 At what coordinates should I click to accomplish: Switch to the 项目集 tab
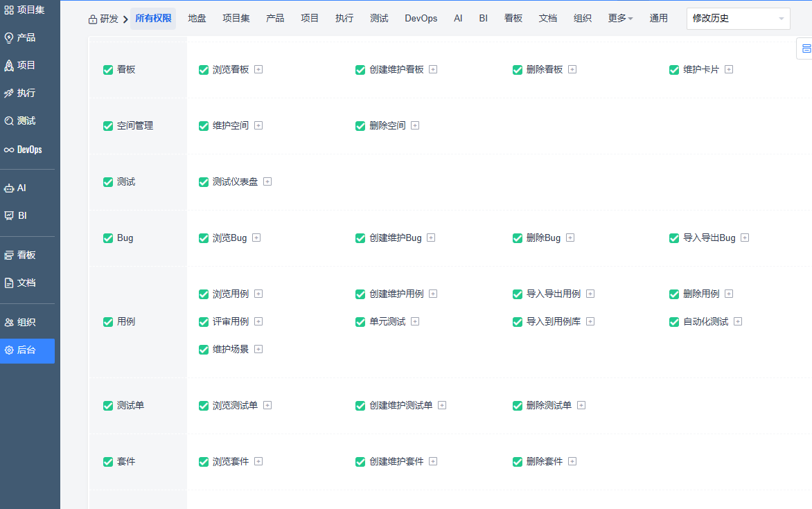click(236, 19)
